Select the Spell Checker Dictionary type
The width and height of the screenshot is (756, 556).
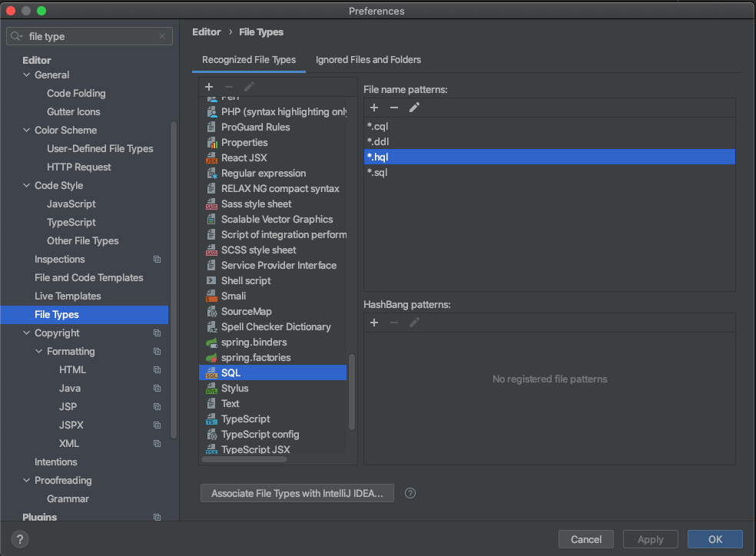pos(273,326)
